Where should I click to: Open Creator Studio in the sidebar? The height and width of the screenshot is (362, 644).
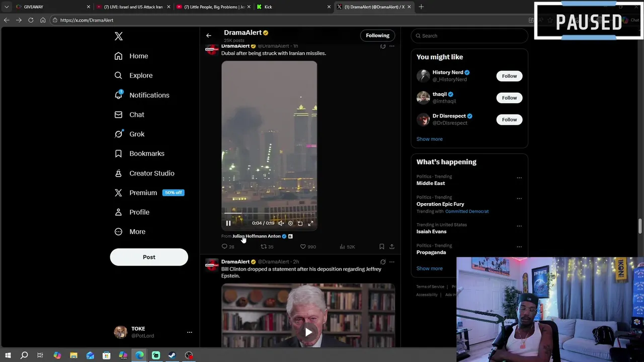point(144,173)
